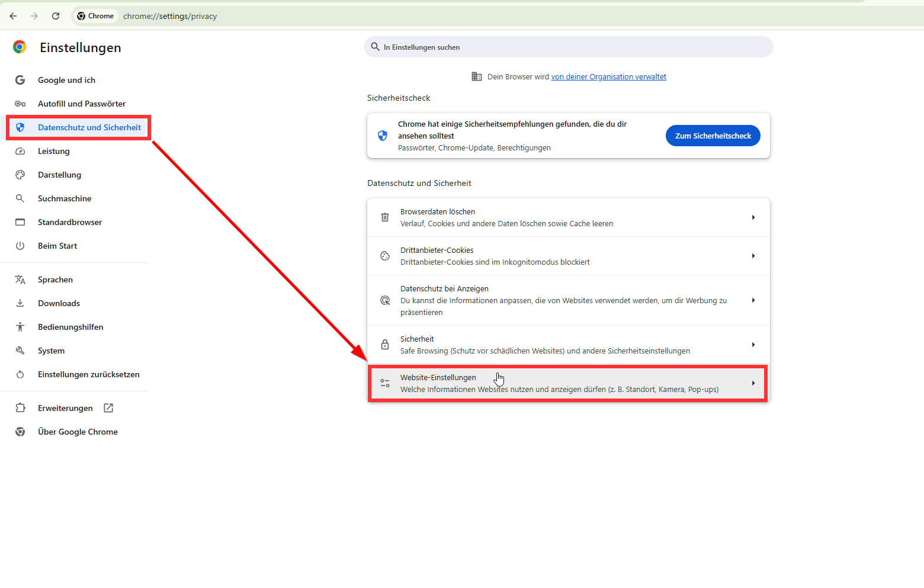
Task: Click the power icon for Beim Start
Action: click(x=20, y=246)
